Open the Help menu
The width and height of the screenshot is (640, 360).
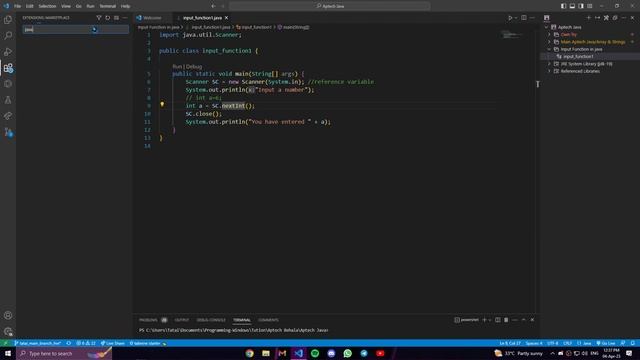126,6
